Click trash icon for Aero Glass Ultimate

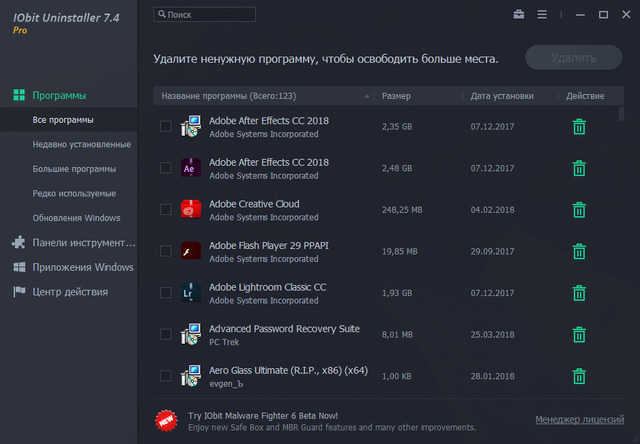point(578,376)
